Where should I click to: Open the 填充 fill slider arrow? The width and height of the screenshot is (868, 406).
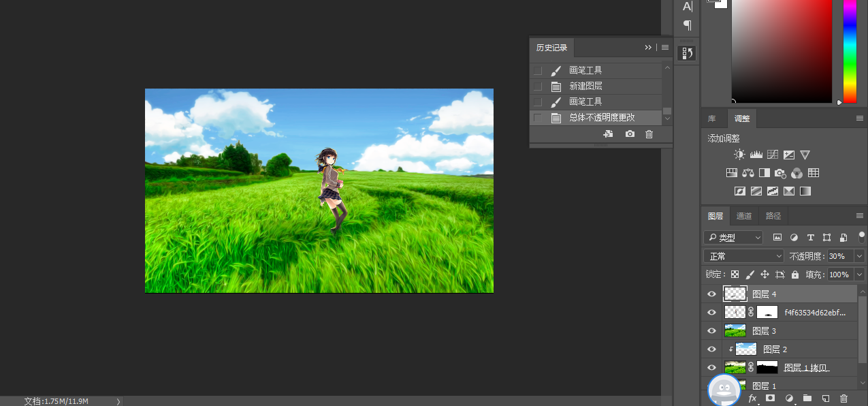click(x=860, y=275)
